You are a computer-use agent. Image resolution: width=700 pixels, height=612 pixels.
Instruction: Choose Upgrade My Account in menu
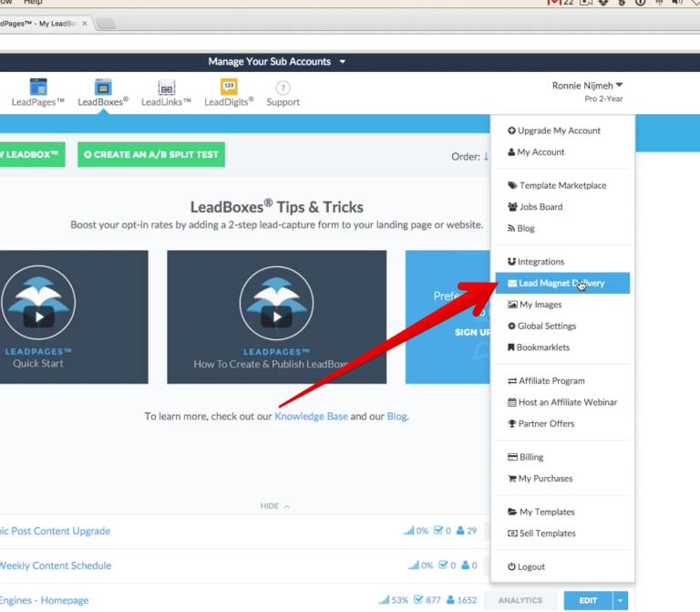(554, 130)
